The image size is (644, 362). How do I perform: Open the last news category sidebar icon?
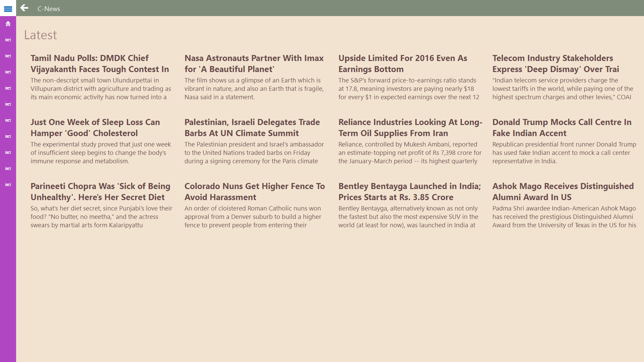(8, 185)
